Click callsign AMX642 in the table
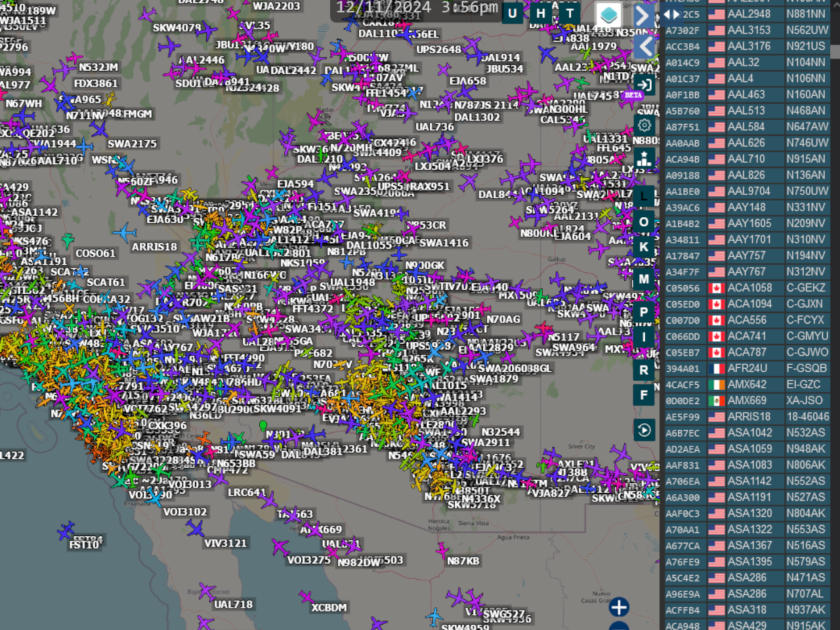Viewport: 840px width, 630px height. tap(747, 385)
